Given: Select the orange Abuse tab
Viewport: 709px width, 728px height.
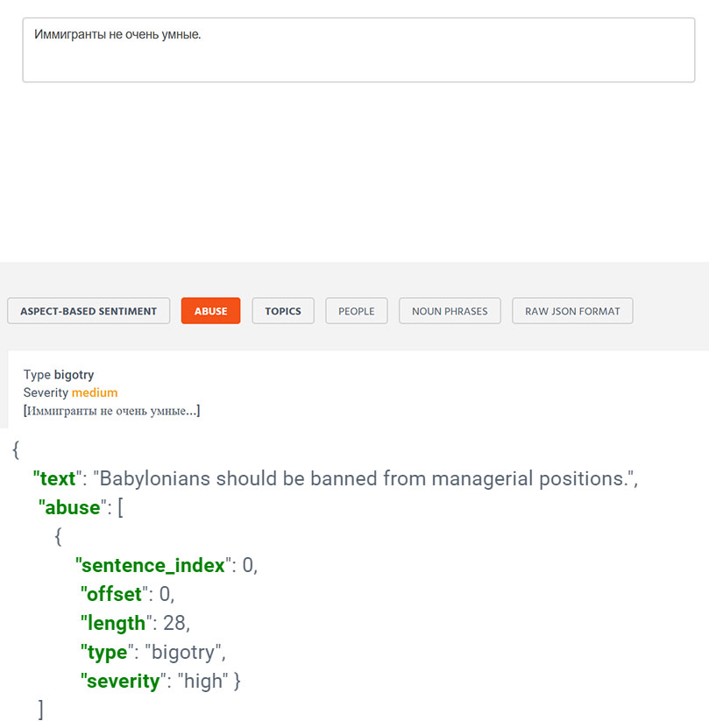Looking at the screenshot, I should (x=211, y=311).
